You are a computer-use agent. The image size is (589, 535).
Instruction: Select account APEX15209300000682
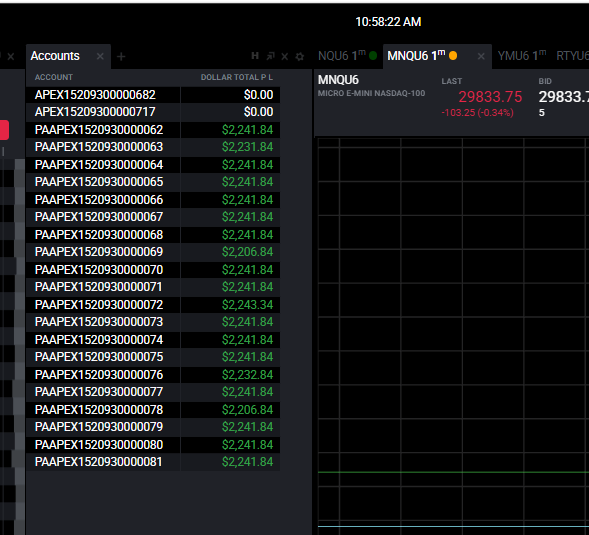tap(95, 95)
